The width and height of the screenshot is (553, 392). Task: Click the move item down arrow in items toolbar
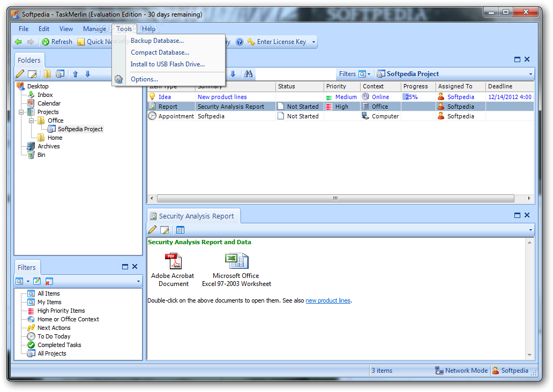(x=233, y=74)
